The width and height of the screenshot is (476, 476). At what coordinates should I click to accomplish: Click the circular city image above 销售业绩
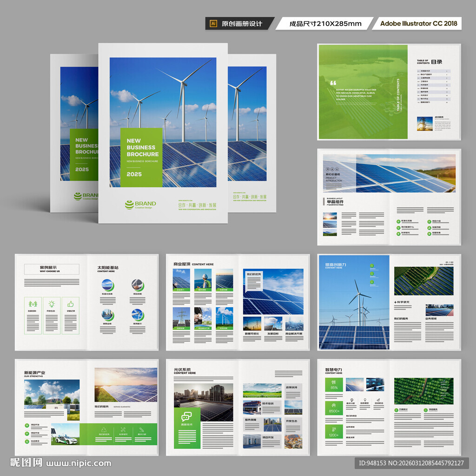coord(107,315)
